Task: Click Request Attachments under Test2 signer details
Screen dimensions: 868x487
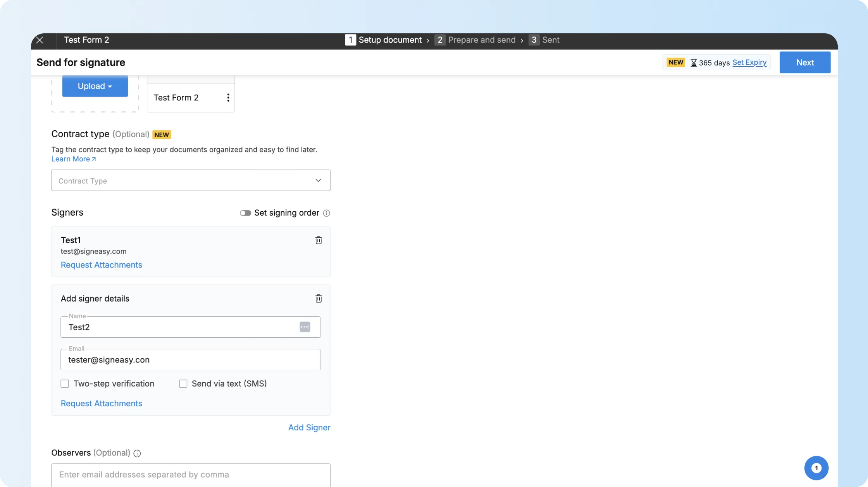Action: pyautogui.click(x=102, y=404)
